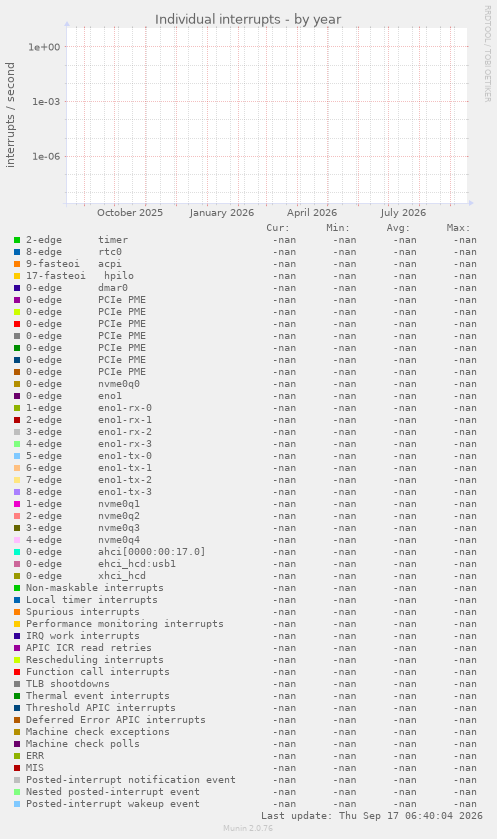Click the gray swatch next to TLB shootdowns

point(17,684)
